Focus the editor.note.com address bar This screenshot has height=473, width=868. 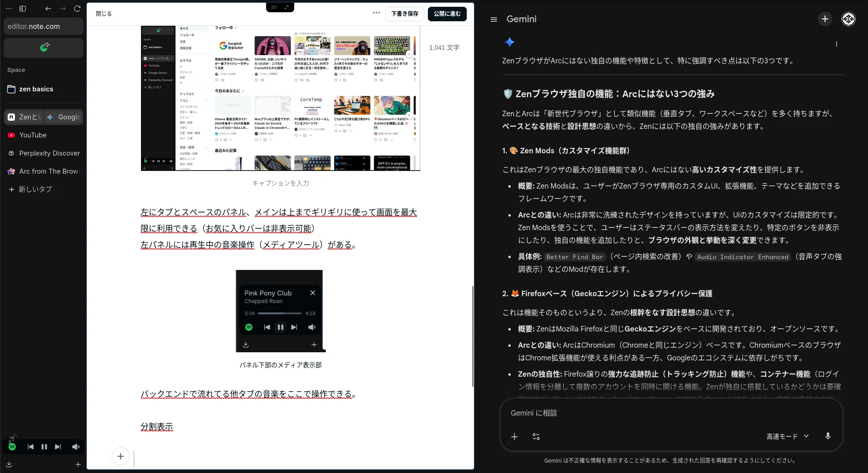(x=43, y=26)
